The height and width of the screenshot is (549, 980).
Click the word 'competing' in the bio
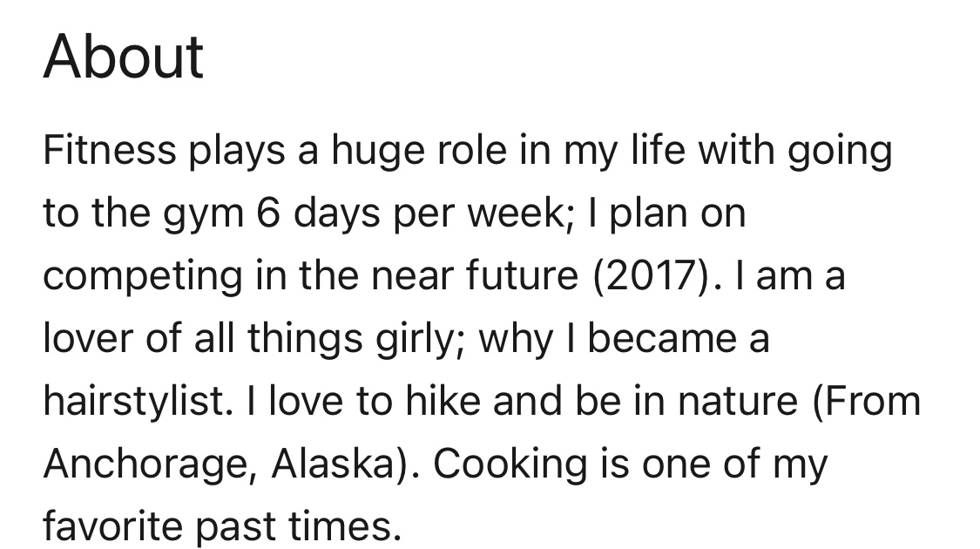click(143, 275)
